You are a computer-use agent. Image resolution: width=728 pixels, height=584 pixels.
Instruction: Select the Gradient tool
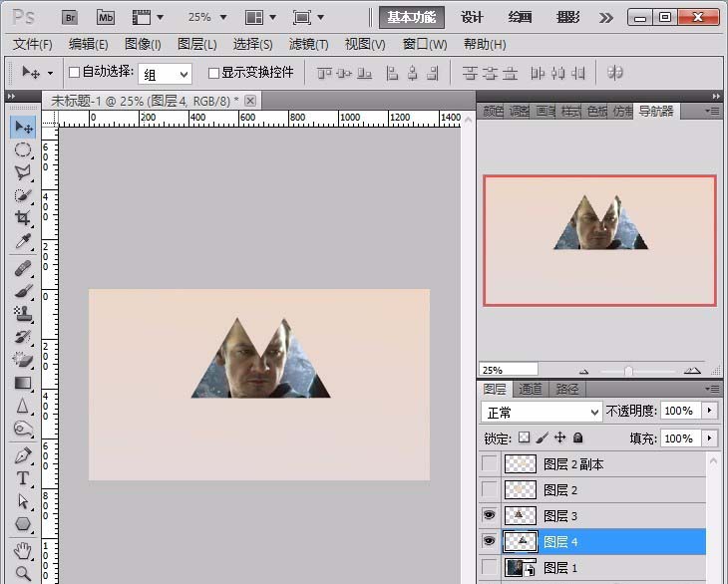tap(23, 383)
